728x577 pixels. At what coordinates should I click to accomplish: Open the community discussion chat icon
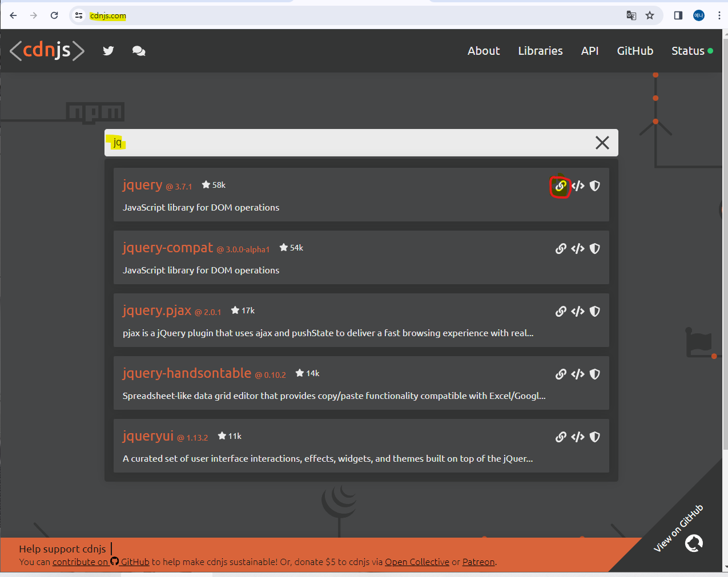click(139, 51)
